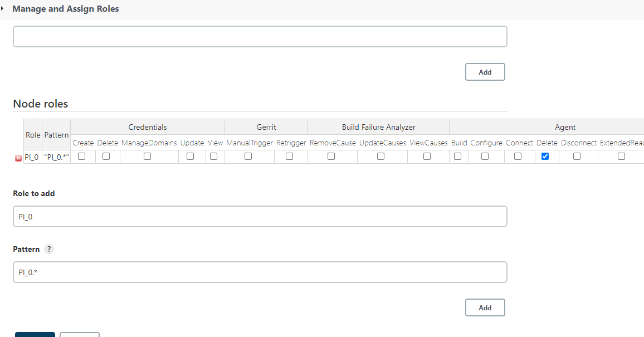Enable Agent Configure for PI_0

(x=485, y=157)
